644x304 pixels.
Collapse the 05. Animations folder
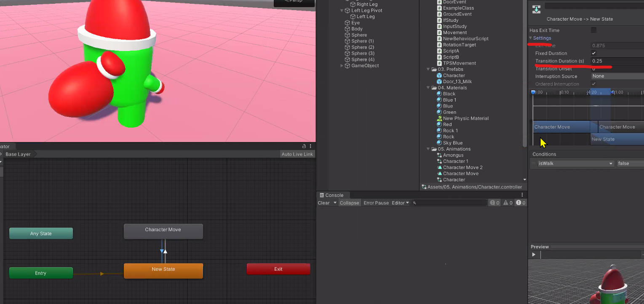[429, 149]
